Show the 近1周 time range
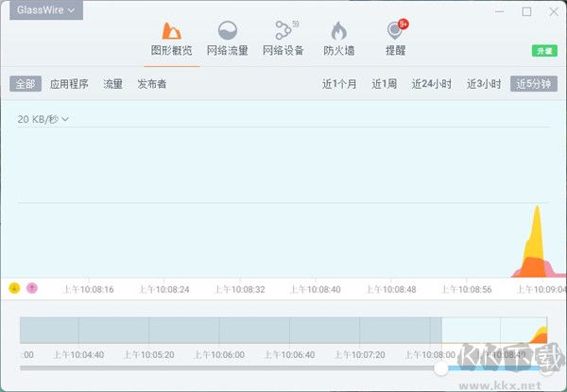The width and height of the screenshot is (567, 392). [385, 84]
